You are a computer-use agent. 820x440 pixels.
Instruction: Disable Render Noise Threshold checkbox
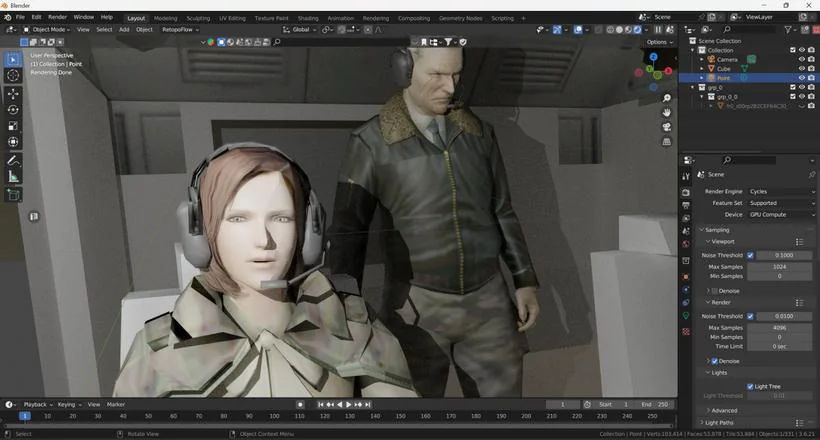point(750,316)
